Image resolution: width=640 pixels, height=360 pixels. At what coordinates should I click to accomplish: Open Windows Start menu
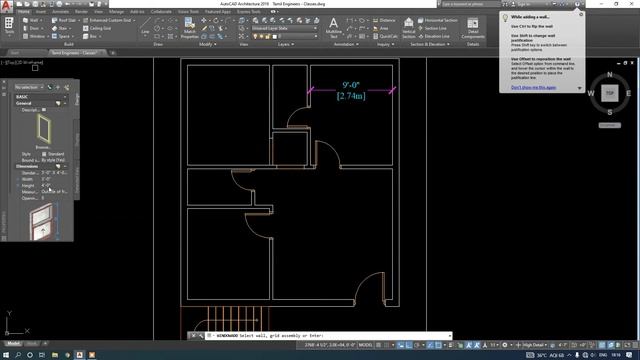6,355
